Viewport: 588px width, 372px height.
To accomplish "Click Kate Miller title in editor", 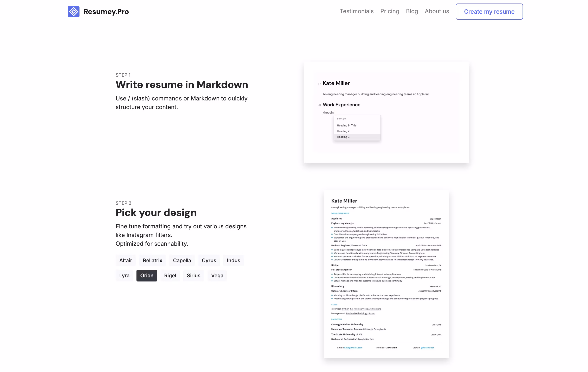I will tap(336, 83).
